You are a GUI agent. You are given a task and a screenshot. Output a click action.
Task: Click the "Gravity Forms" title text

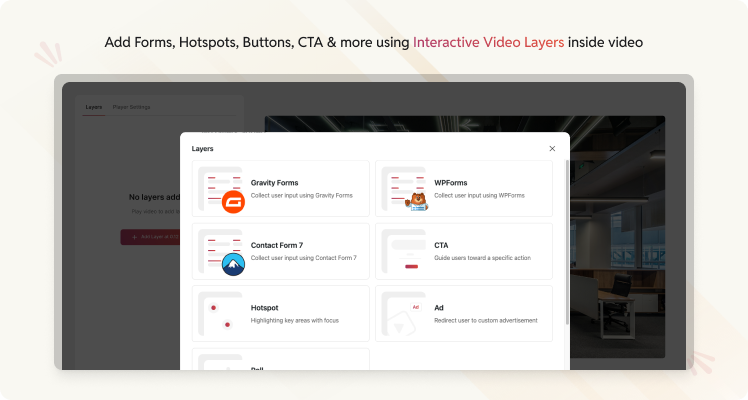point(273,183)
